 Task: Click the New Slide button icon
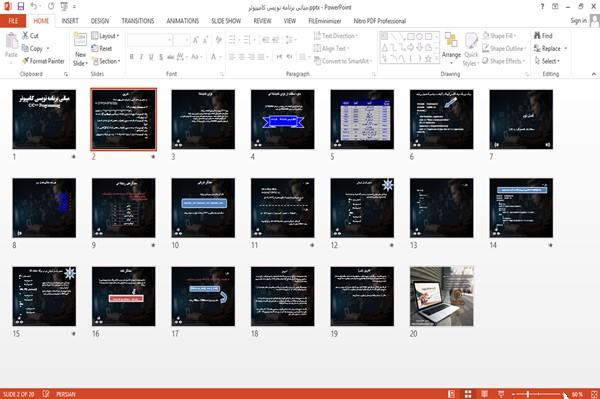pyautogui.click(x=80, y=40)
